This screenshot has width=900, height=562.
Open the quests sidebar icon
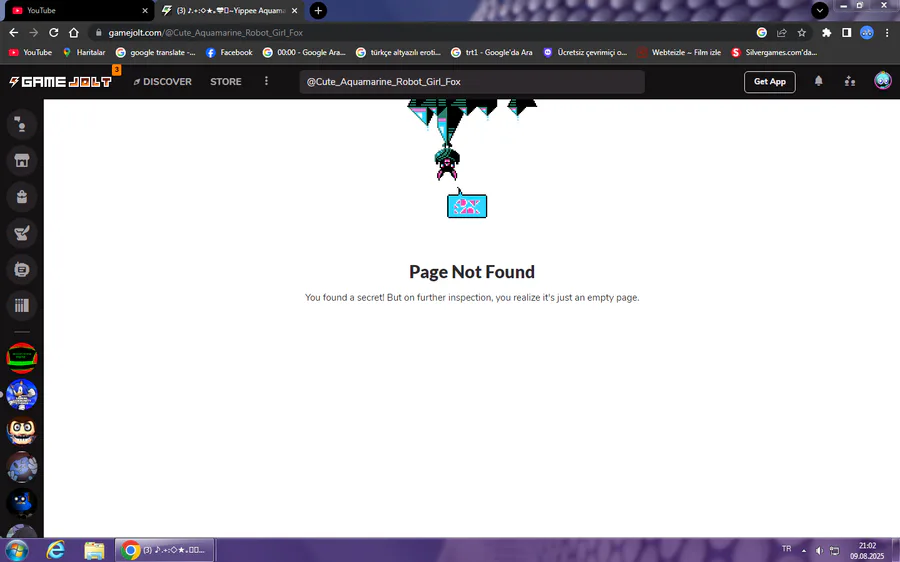point(22,233)
